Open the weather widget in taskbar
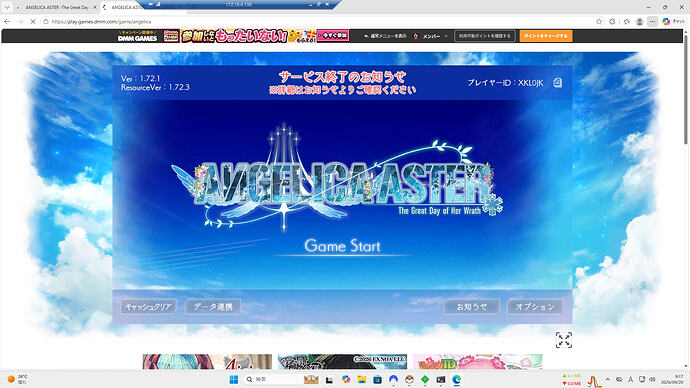The height and width of the screenshot is (388, 690). 17,379
